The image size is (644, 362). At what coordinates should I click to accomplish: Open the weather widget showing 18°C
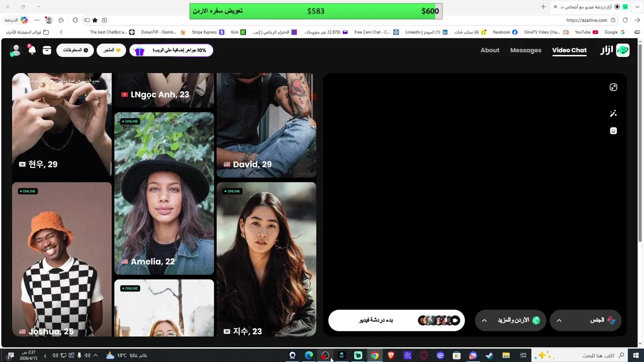[126, 355]
